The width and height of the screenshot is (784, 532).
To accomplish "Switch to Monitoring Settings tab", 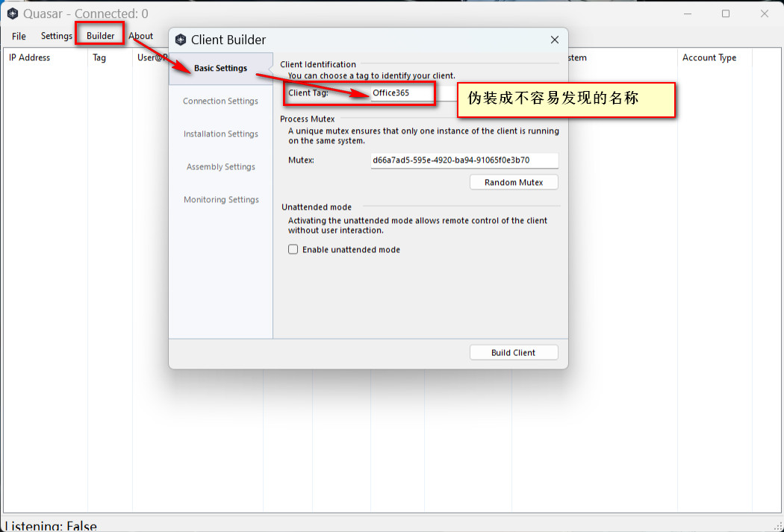I will tap(220, 200).
